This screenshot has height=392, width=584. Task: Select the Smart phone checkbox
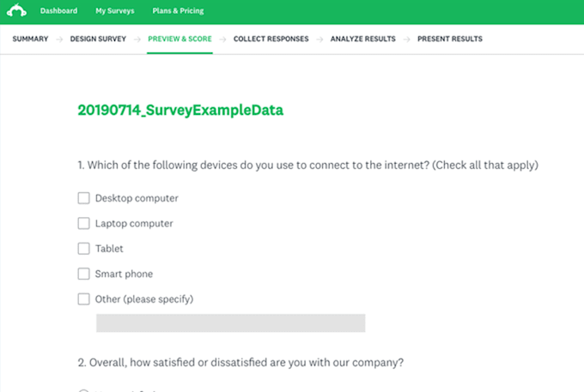click(x=84, y=274)
